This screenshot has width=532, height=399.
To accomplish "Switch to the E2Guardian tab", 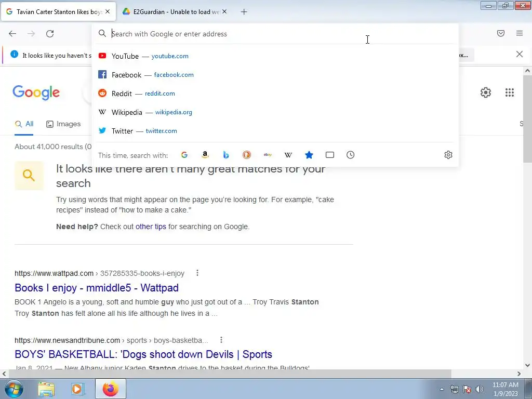I will (x=175, y=11).
